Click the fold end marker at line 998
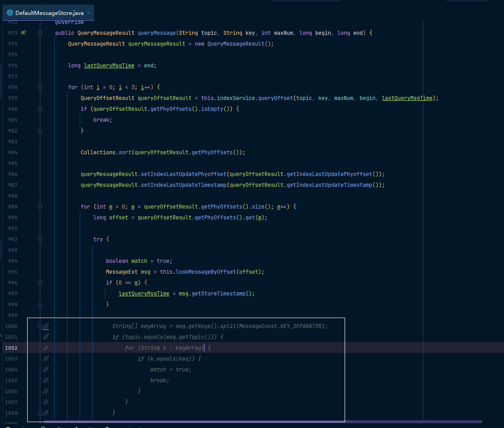The height and width of the screenshot is (428, 504). pos(40,304)
